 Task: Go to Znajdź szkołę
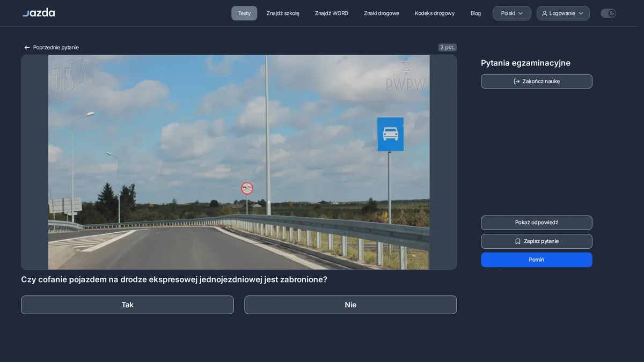point(283,13)
